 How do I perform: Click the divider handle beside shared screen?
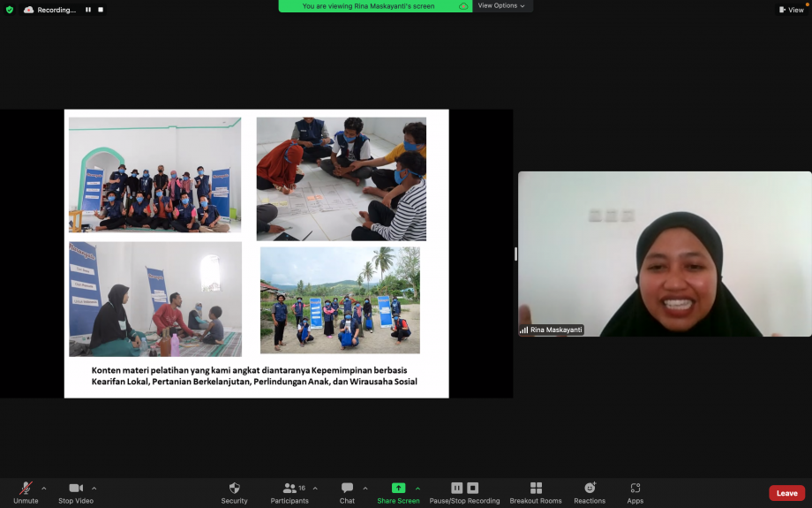coord(515,254)
